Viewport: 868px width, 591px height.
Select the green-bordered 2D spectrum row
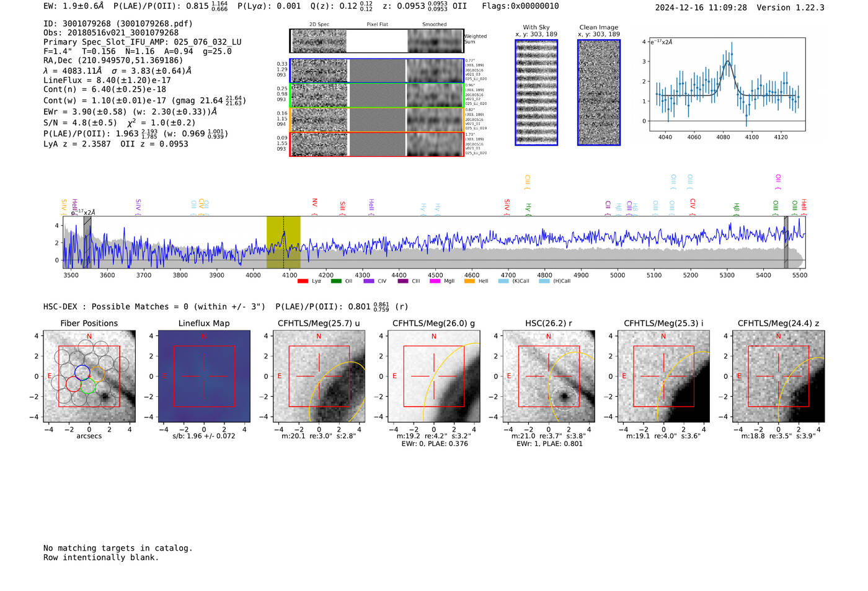tap(377, 96)
